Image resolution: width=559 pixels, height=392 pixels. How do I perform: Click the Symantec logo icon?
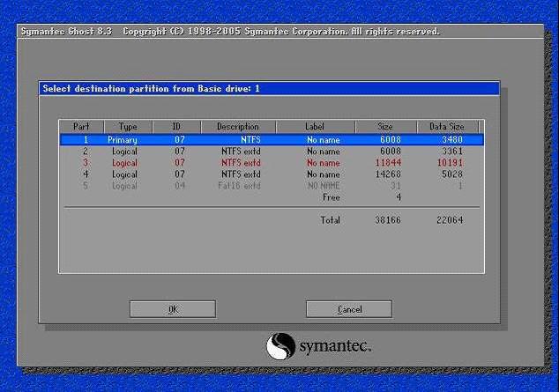click(x=279, y=345)
